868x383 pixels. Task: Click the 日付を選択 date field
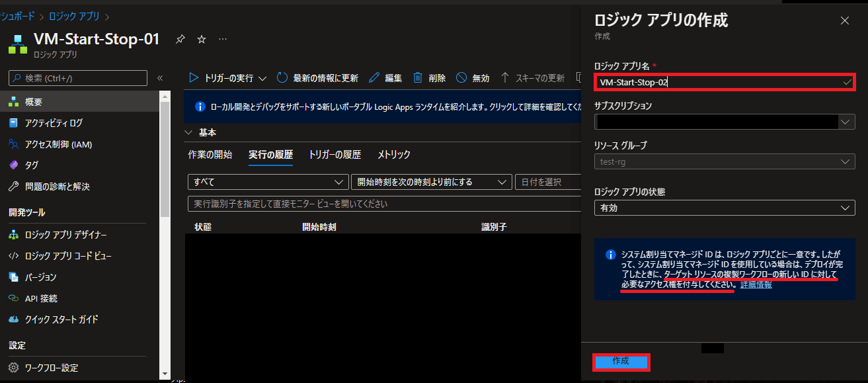(547, 182)
